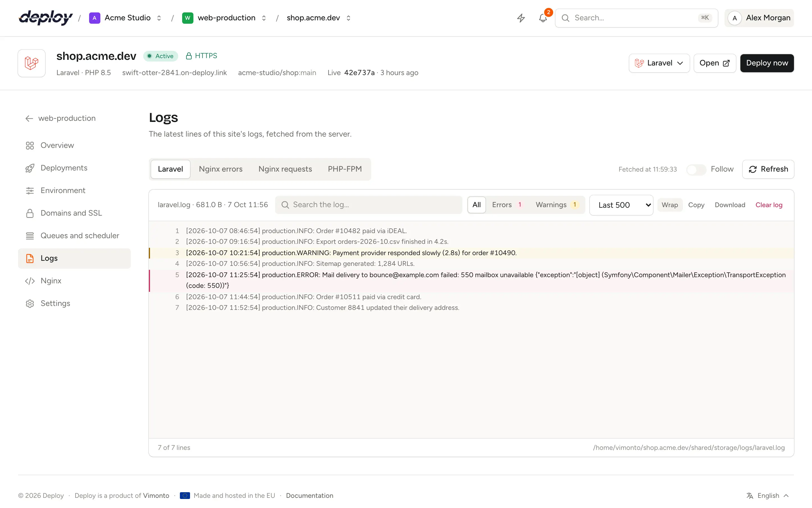
Task: Open Domains and SSL
Action: tap(74, 213)
